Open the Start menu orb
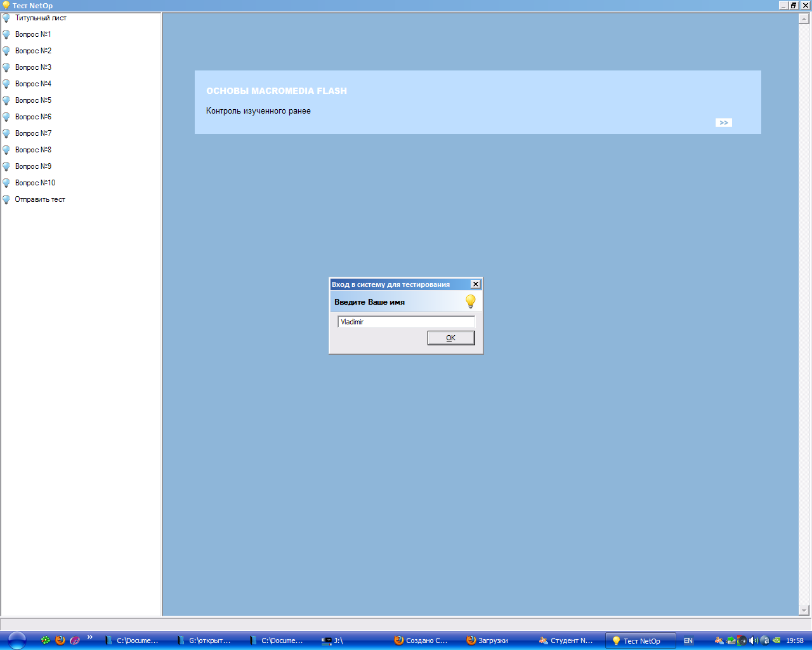Screen dimensions: 812x650 pyautogui.click(x=16, y=640)
